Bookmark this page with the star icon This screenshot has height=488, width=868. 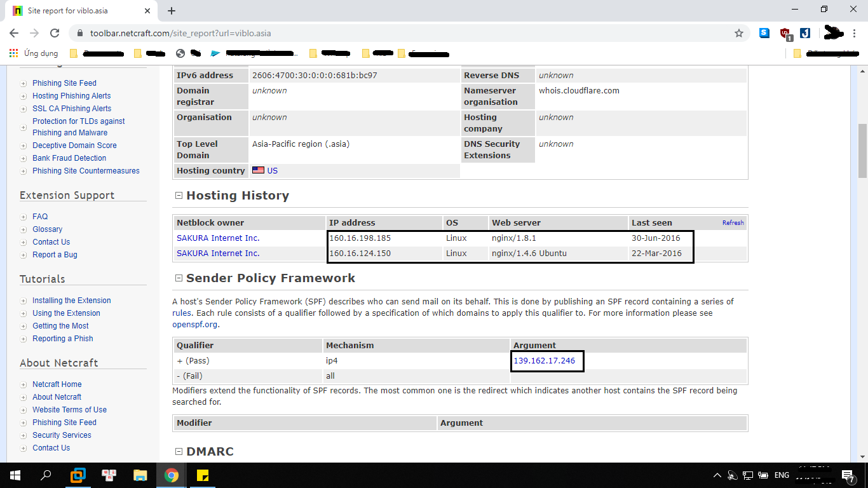pyautogui.click(x=739, y=33)
